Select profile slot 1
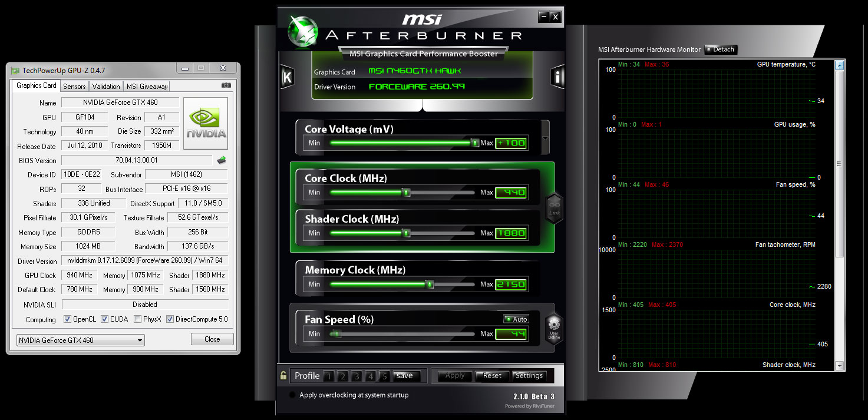 pyautogui.click(x=329, y=376)
